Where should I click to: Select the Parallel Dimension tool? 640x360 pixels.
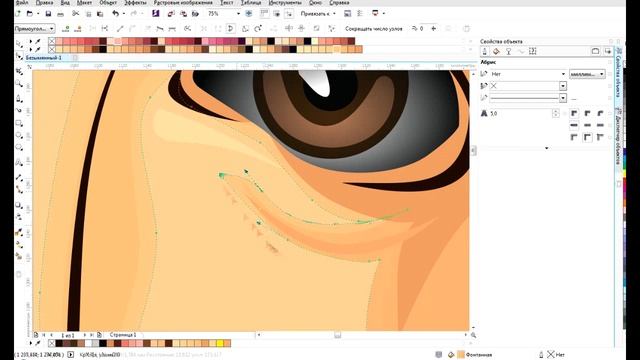pyautogui.click(x=19, y=177)
